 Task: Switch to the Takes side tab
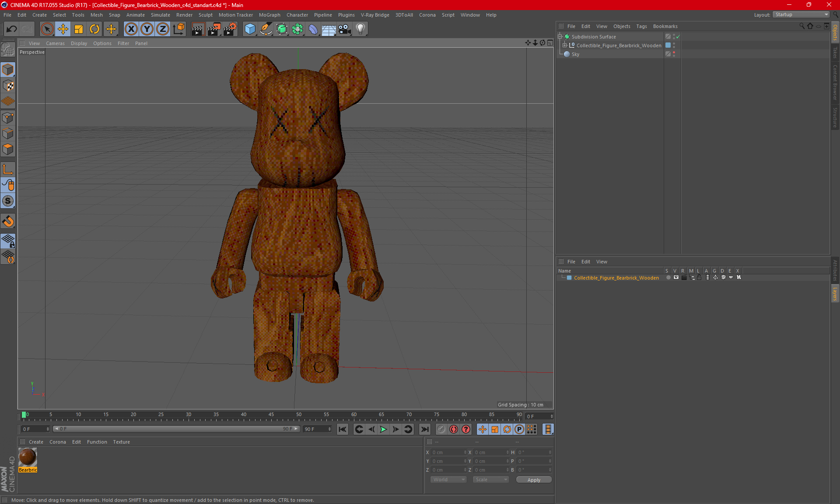(x=835, y=52)
